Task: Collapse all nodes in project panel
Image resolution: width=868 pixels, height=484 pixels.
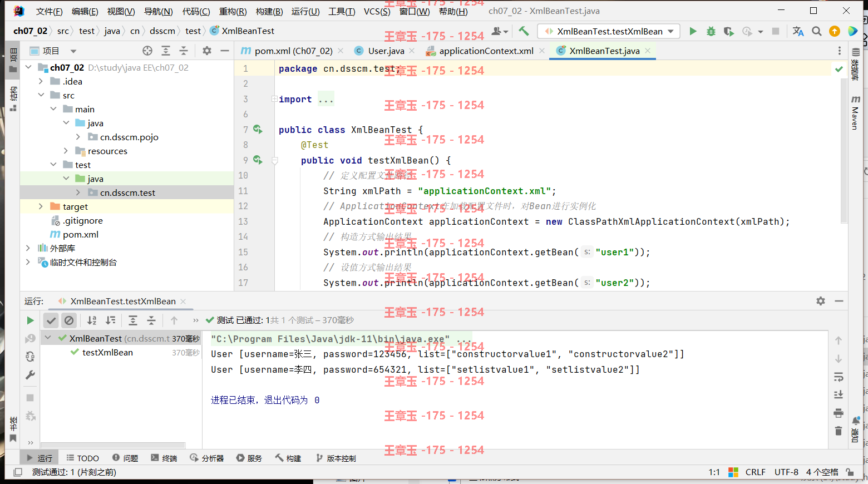Action: coord(184,51)
